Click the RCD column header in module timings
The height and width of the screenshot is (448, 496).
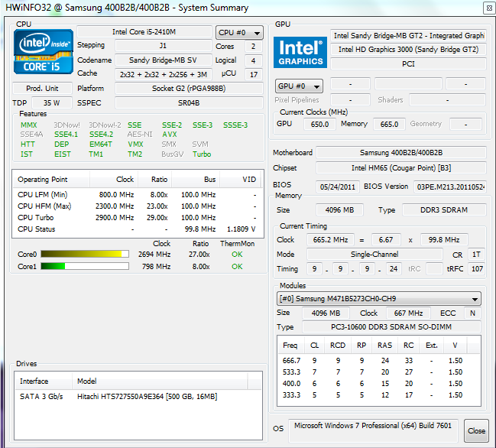coord(338,346)
